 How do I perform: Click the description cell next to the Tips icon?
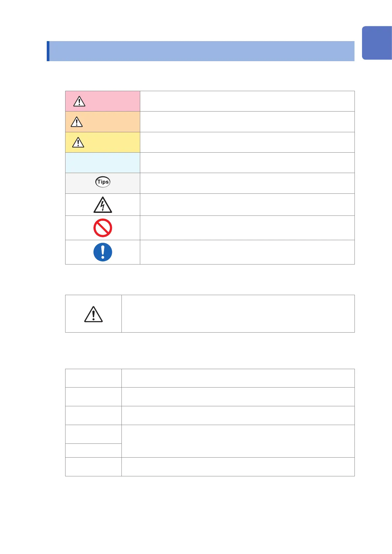(247, 183)
